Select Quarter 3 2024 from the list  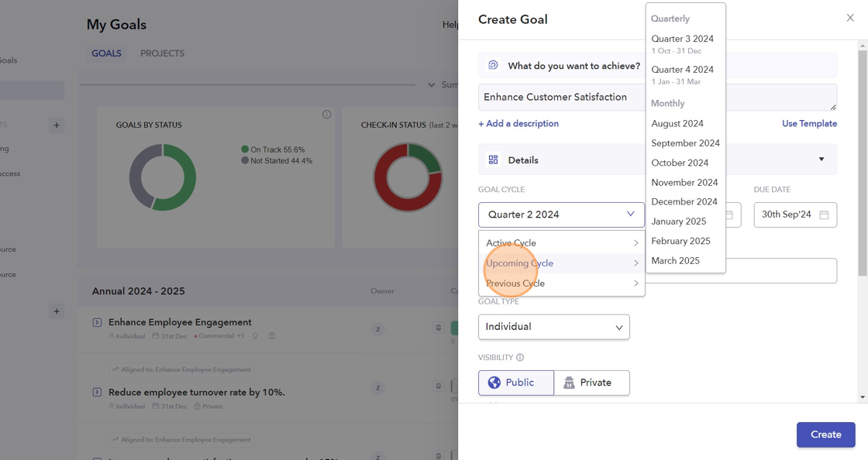tap(682, 39)
